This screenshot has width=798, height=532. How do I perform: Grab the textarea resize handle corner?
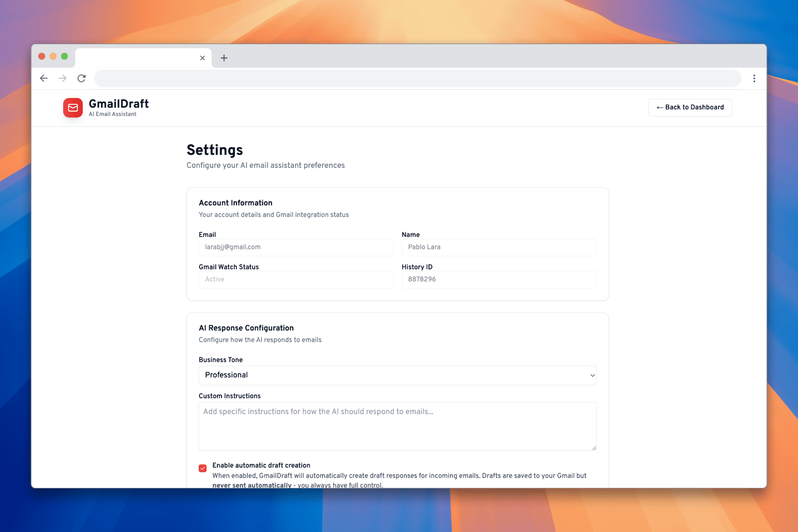tap(594, 448)
